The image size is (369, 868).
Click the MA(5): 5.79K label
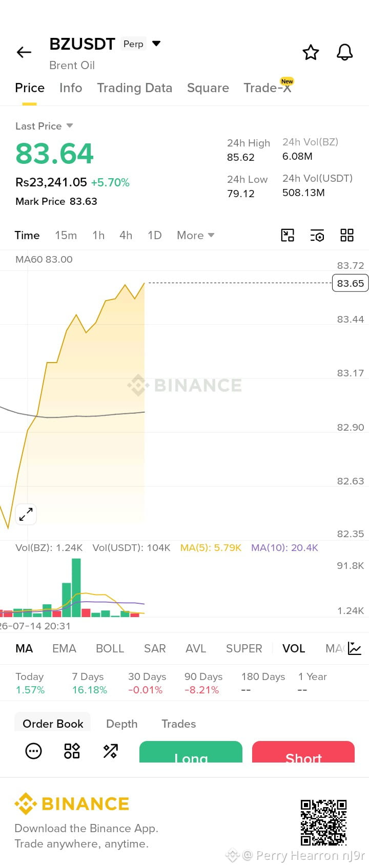coord(211,547)
